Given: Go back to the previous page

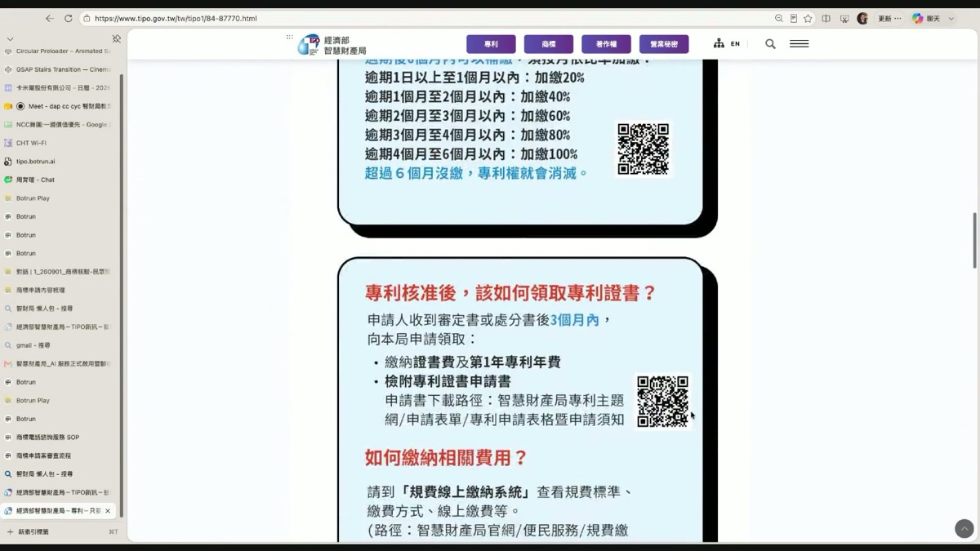Looking at the screenshot, I should 50,18.
